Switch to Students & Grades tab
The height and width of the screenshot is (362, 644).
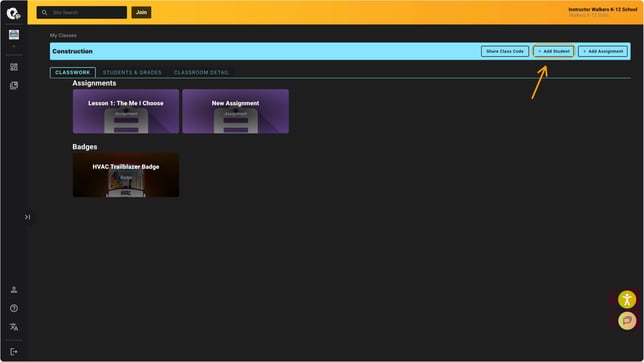tap(132, 72)
